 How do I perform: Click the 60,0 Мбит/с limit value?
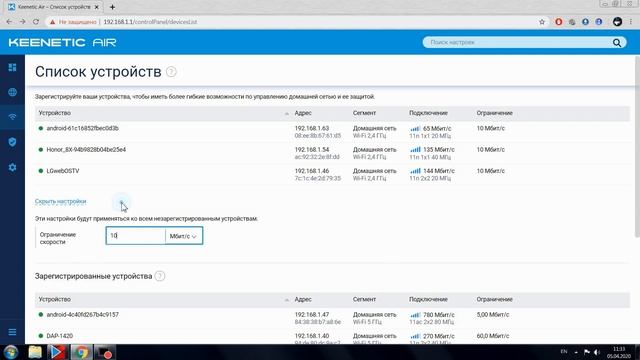pos(493,336)
